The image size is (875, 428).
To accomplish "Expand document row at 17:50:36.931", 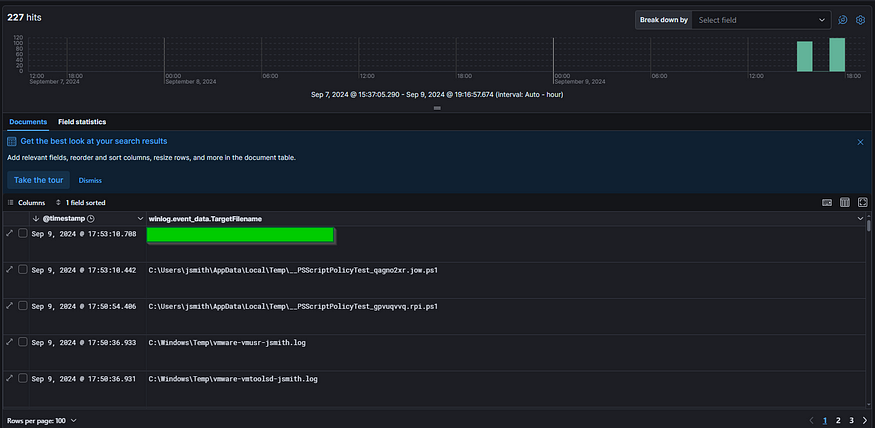I will coord(9,378).
